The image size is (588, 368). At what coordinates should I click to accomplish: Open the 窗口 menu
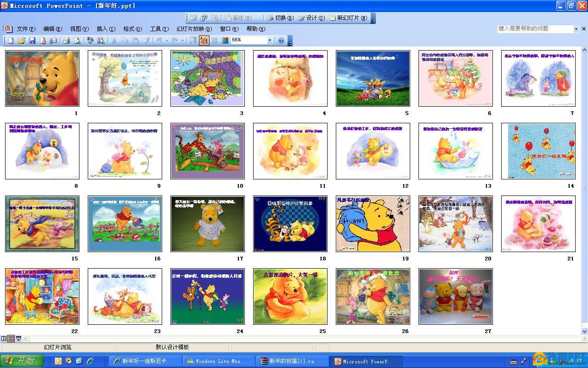(x=229, y=29)
